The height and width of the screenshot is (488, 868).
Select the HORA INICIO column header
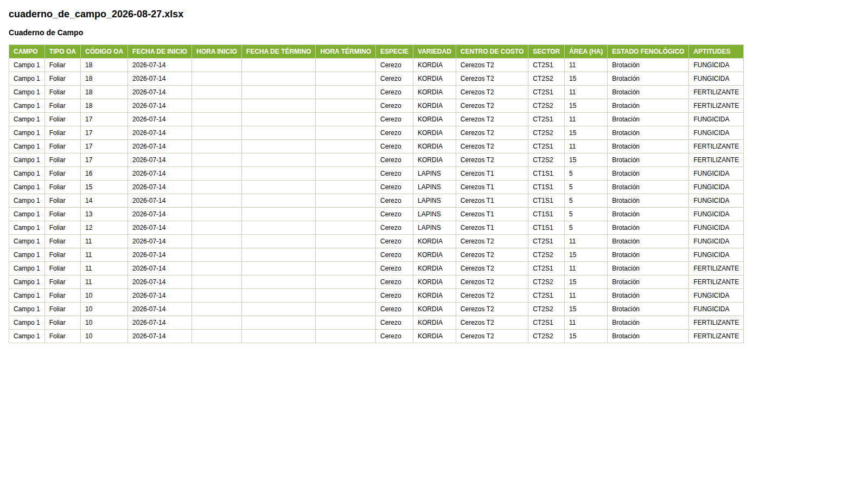point(216,52)
